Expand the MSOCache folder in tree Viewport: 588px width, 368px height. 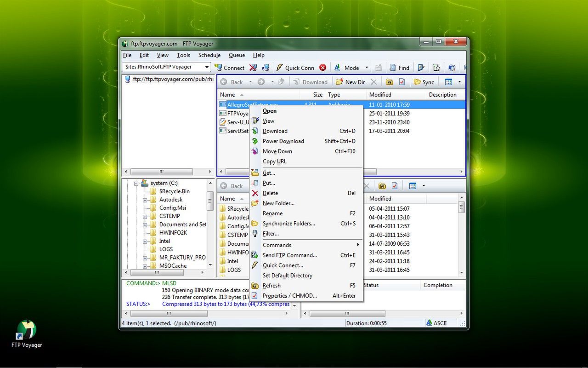(x=145, y=266)
